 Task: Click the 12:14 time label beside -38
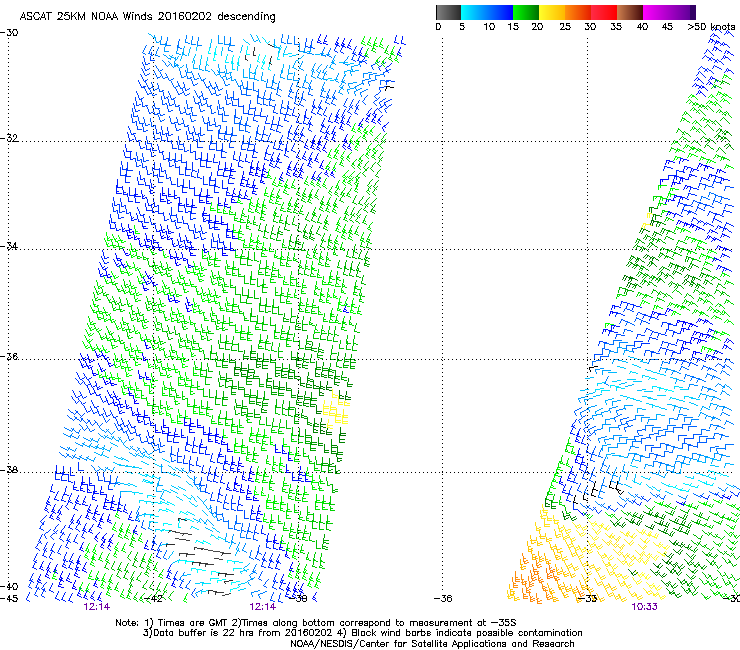(x=262, y=607)
